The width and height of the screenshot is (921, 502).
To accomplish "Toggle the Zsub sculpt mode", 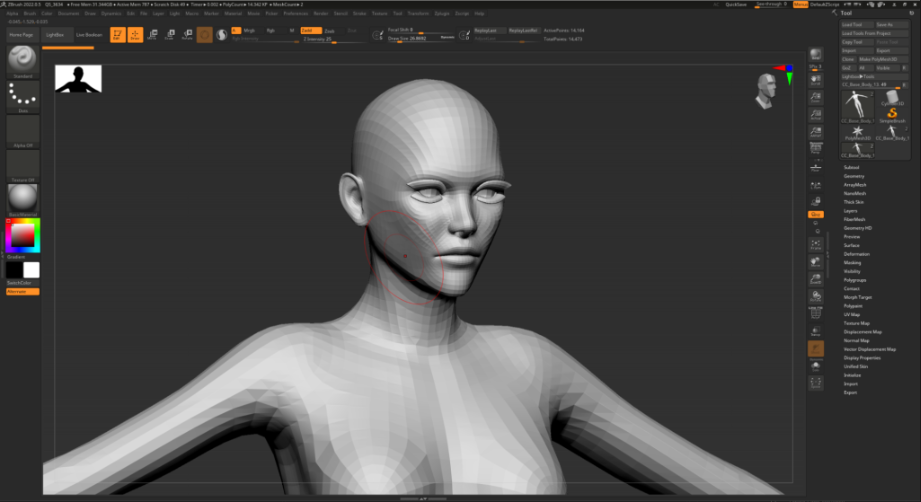I will pyautogui.click(x=329, y=31).
